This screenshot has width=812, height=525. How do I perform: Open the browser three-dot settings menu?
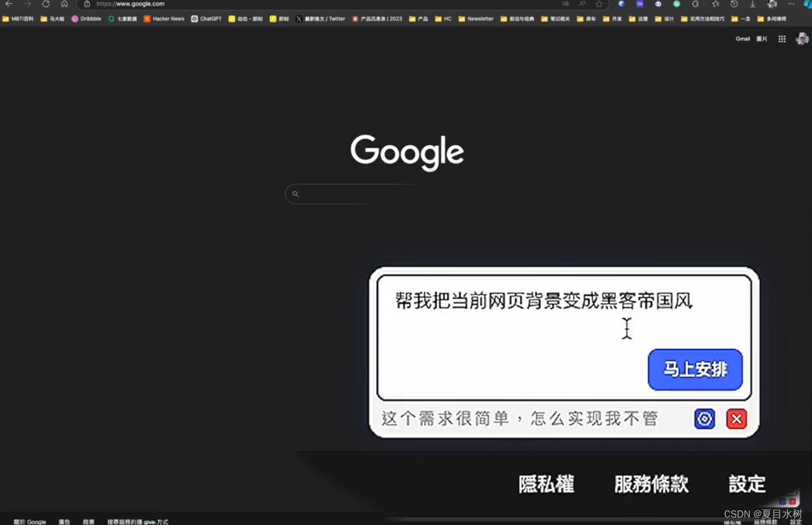[791, 4]
